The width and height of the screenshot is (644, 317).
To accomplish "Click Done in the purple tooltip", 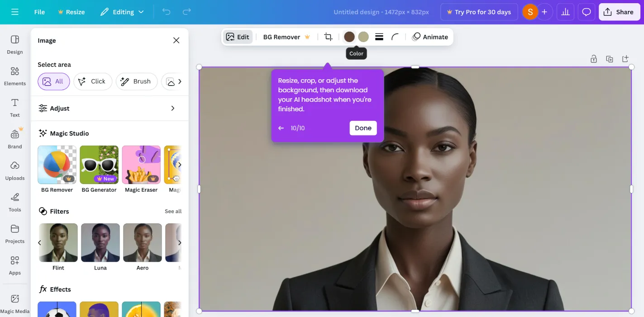I will pos(363,128).
